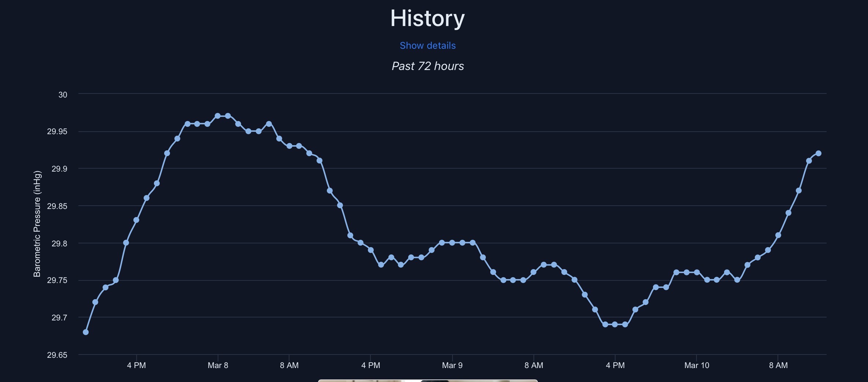Viewport: 868px width, 382px height.
Task: Click the rightmost final data point
Action: [x=819, y=153]
